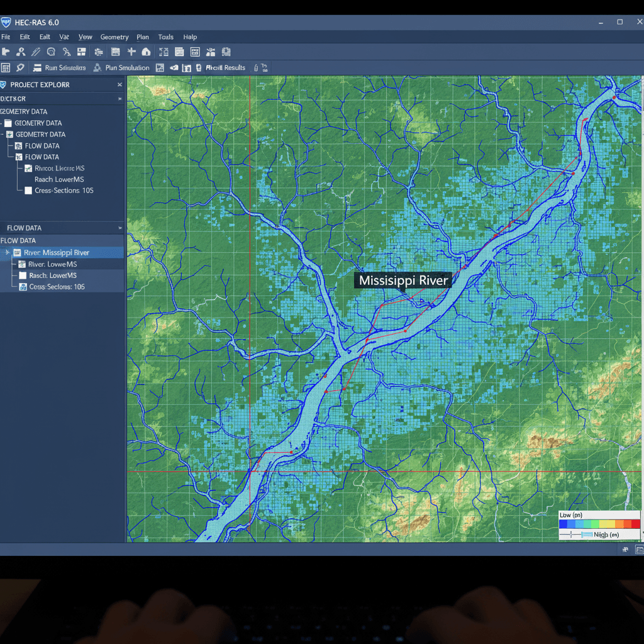
Task: Click the window panel toolbar icon
Action: click(179, 52)
